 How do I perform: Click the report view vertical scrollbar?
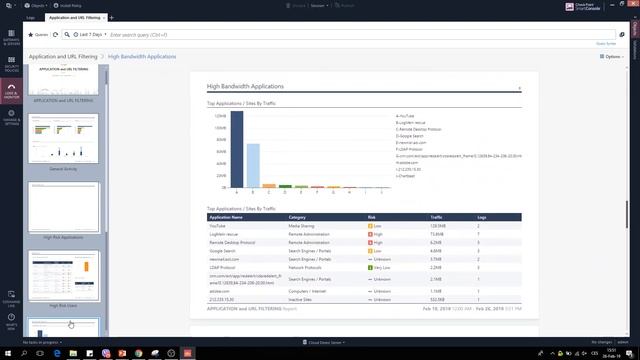point(627,214)
